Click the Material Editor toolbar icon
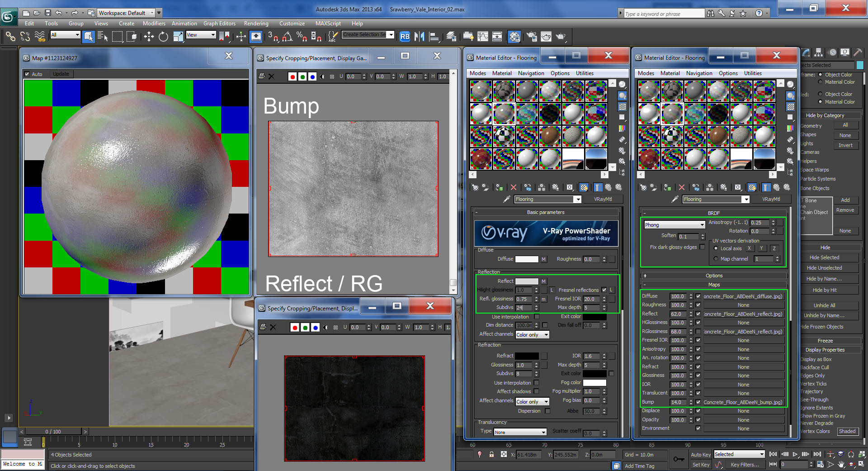Screen dimensions: 868x471 tap(514, 37)
